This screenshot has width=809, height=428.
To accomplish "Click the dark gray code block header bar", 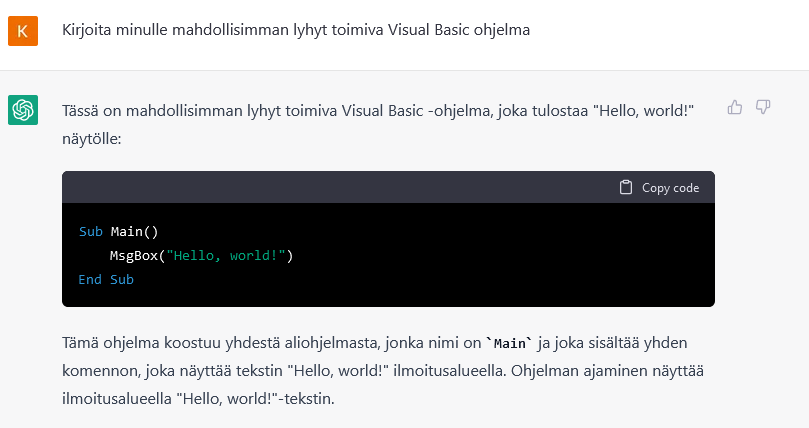I will pyautogui.click(x=389, y=187).
